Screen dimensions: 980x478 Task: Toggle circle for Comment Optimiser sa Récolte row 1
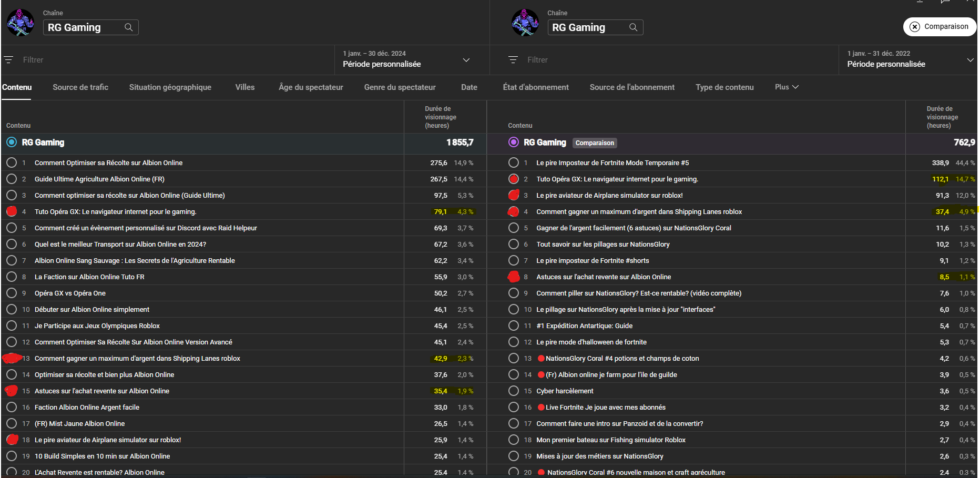click(12, 163)
